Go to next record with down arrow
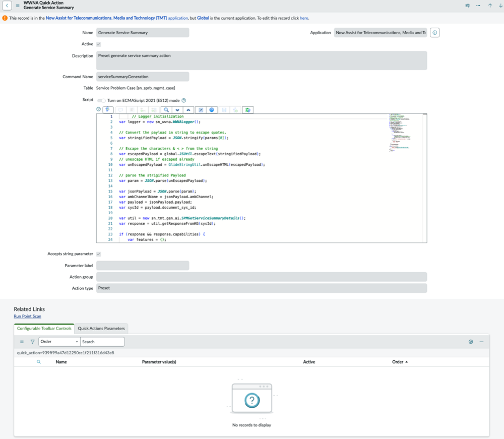This screenshot has width=504, height=439. [x=500, y=6]
